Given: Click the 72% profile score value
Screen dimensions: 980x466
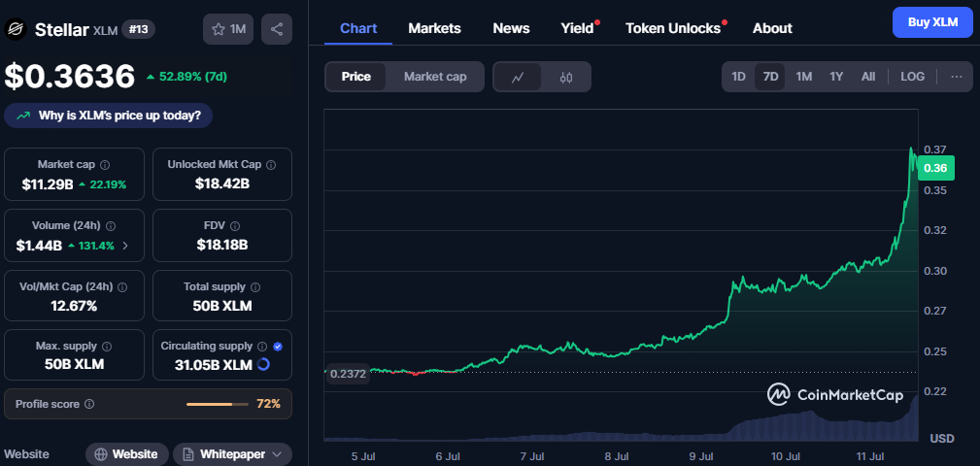Looking at the screenshot, I should tap(268, 404).
